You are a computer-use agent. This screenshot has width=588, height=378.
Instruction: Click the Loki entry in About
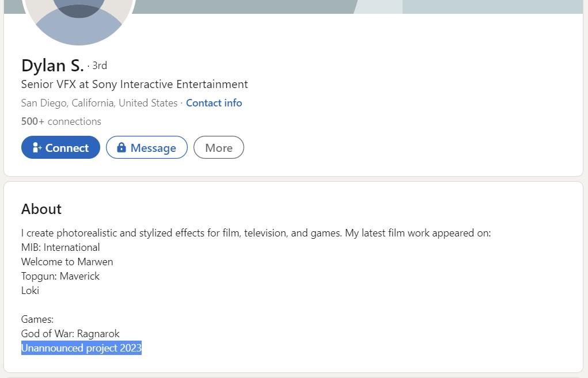pyautogui.click(x=30, y=291)
